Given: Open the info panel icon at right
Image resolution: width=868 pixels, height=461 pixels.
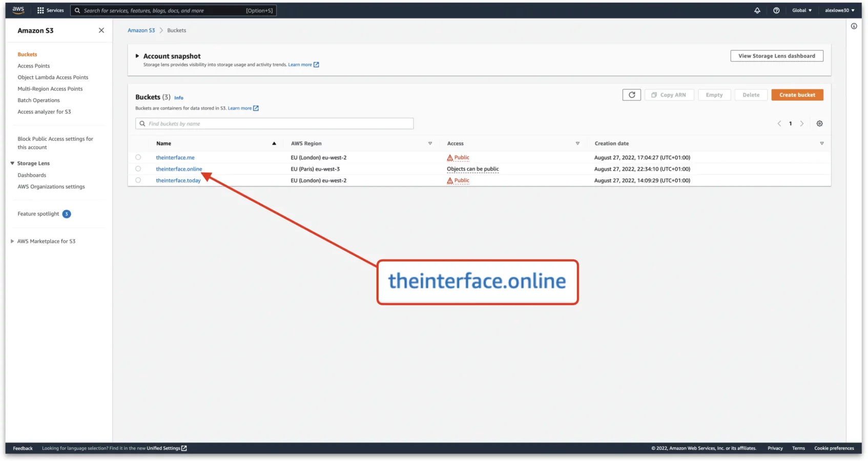Looking at the screenshot, I should 854,26.
